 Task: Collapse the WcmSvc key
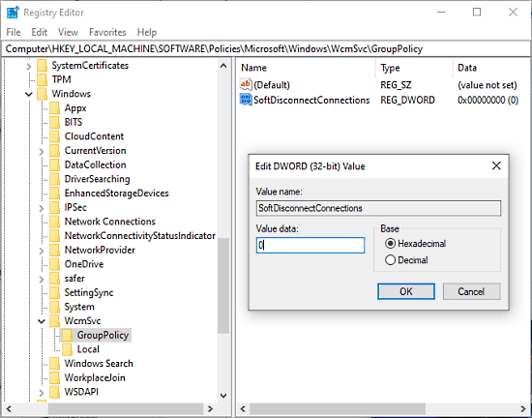pos(42,321)
